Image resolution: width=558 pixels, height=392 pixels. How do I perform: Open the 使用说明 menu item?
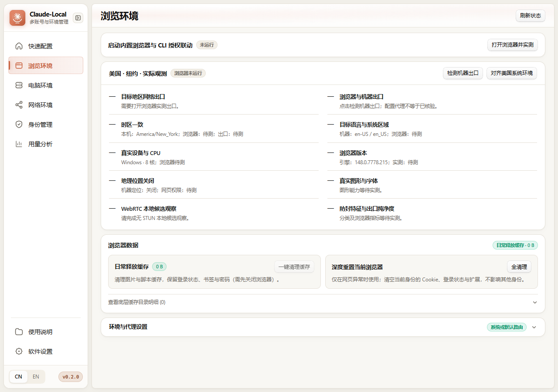coord(46,332)
